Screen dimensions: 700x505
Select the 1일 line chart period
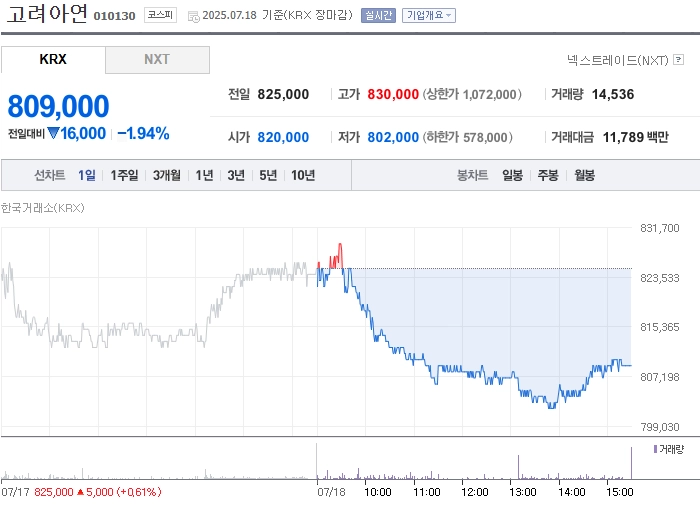(87, 175)
